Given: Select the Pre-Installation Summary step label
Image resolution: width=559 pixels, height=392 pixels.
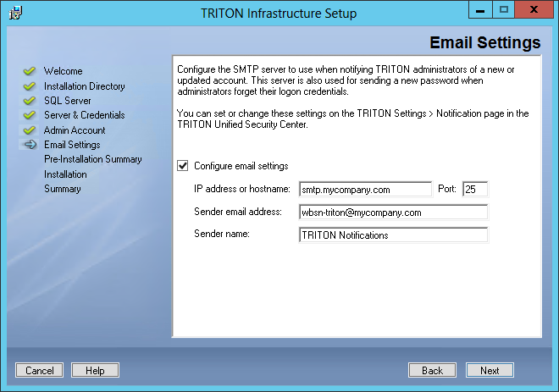Looking at the screenshot, I should pyautogui.click(x=93, y=159).
